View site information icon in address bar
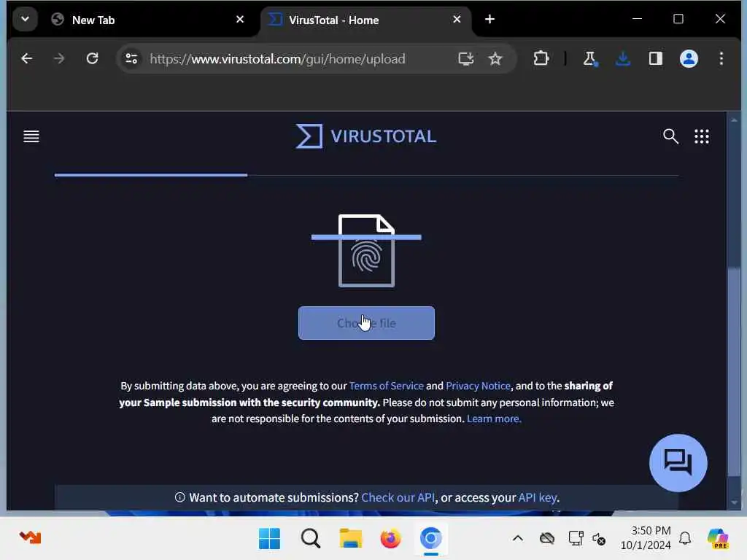The width and height of the screenshot is (747, 560). pos(131,58)
